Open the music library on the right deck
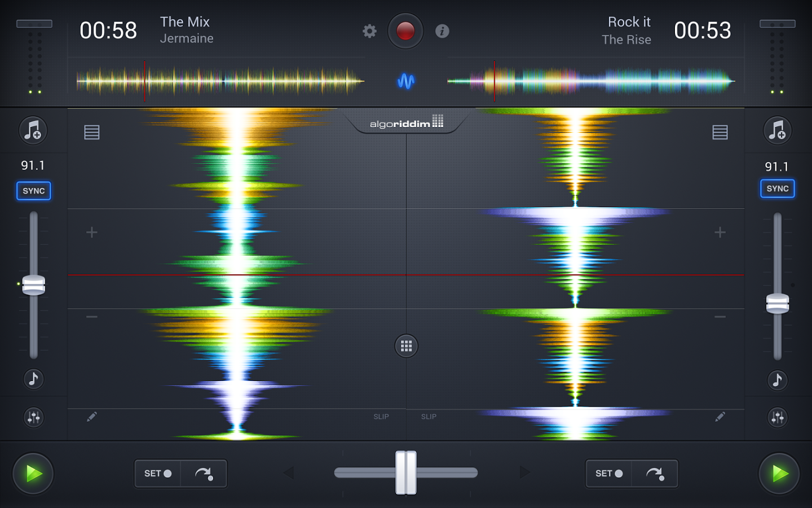The width and height of the screenshot is (812, 508). pos(777,130)
